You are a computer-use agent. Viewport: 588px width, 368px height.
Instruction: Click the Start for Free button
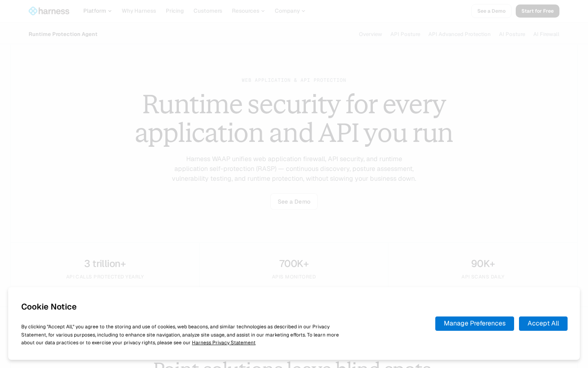click(x=537, y=11)
